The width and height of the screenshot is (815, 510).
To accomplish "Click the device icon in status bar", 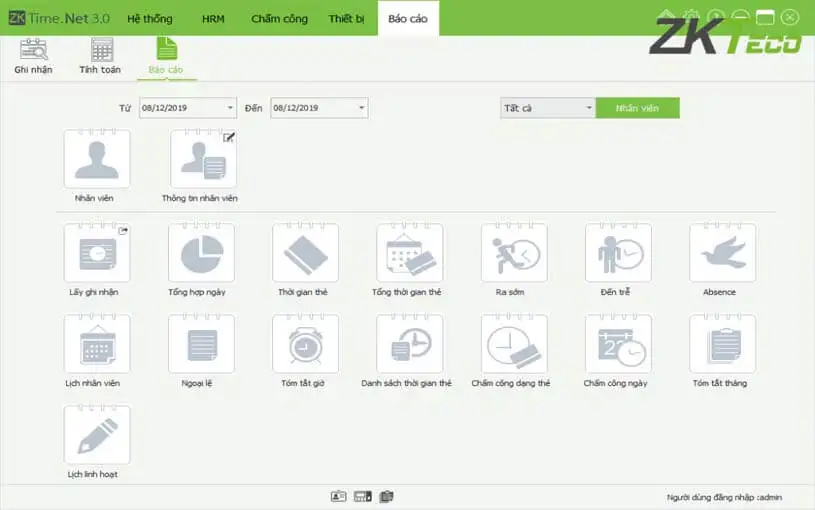I will 363,496.
